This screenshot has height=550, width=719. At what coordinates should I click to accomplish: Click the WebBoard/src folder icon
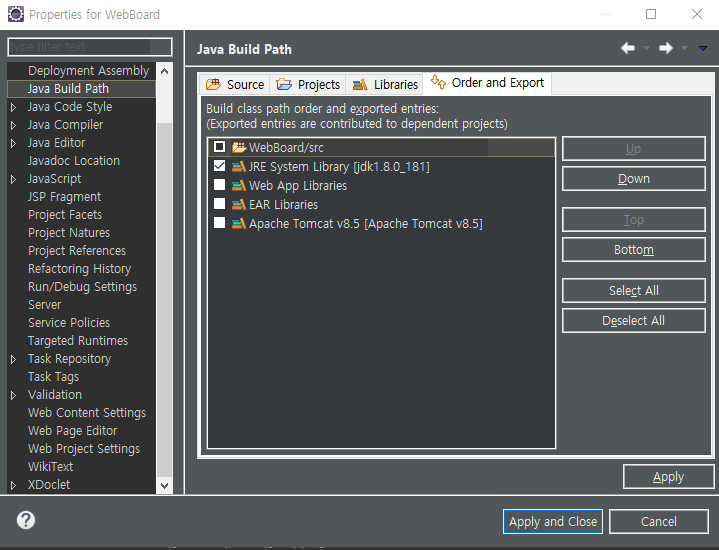click(239, 147)
